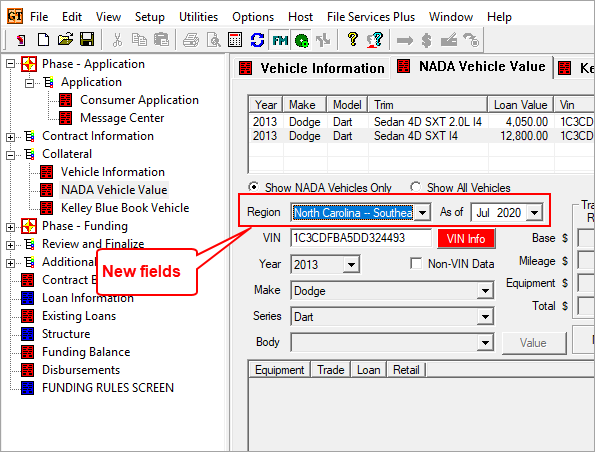
Task: Click the blue FUNDING RULES SCREEN form icon
Action: tap(28, 388)
